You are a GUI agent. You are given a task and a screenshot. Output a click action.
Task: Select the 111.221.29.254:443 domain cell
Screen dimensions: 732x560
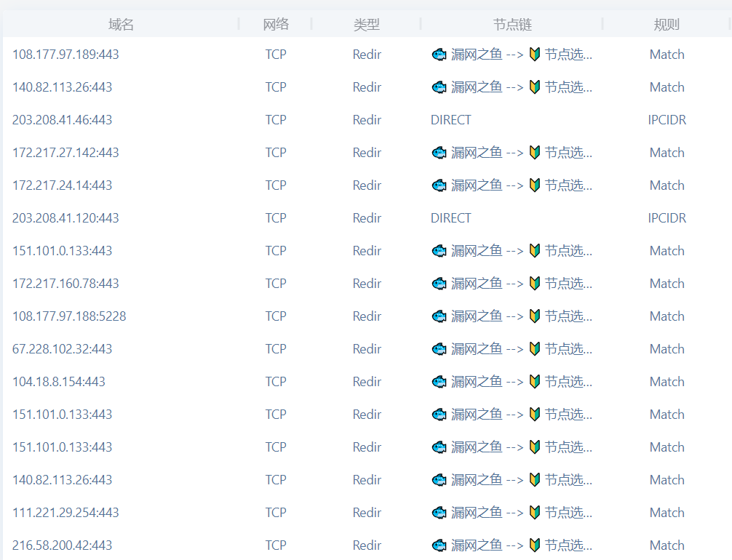click(x=65, y=513)
